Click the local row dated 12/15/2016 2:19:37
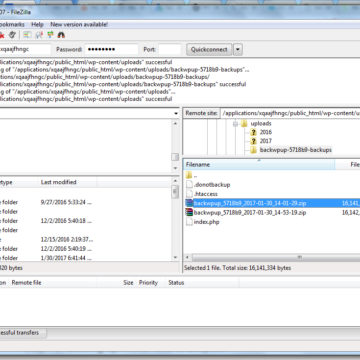This screenshot has height=360, width=360. (85, 240)
